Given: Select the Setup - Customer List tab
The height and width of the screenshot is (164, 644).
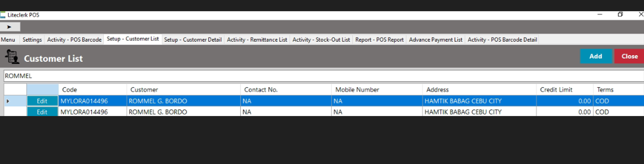Looking at the screenshot, I should (133, 39).
